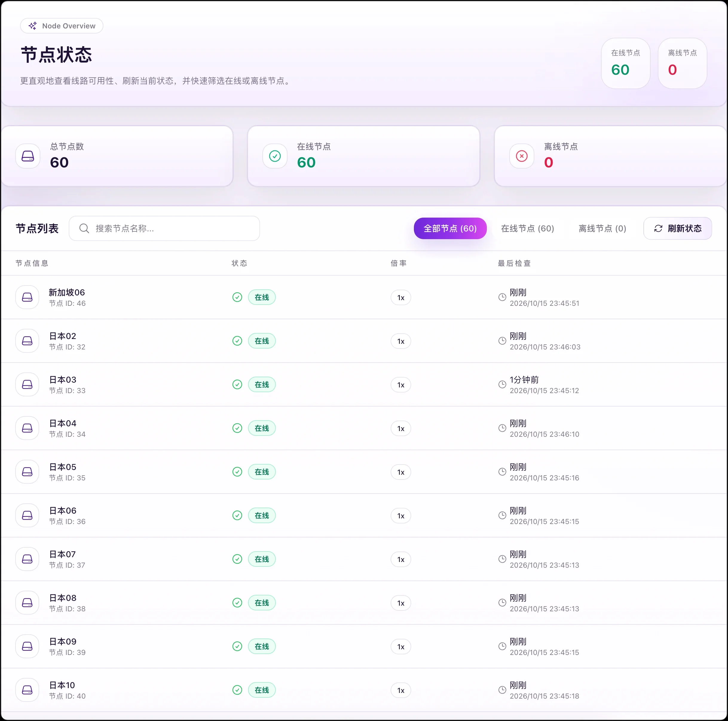Click the 最后检查 column header
Image resolution: width=728 pixels, height=721 pixels.
click(x=514, y=263)
